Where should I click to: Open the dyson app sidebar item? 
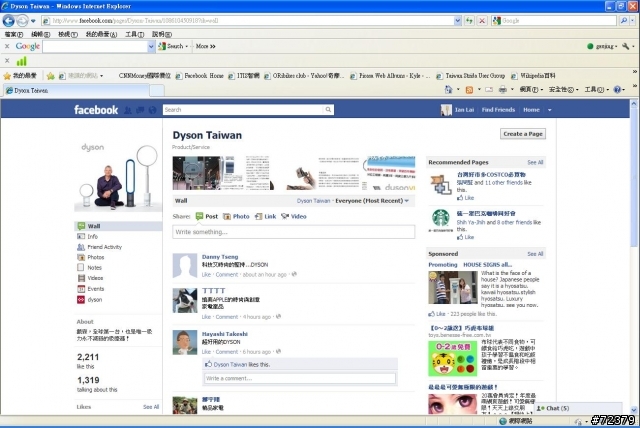pyautogui.click(x=94, y=299)
